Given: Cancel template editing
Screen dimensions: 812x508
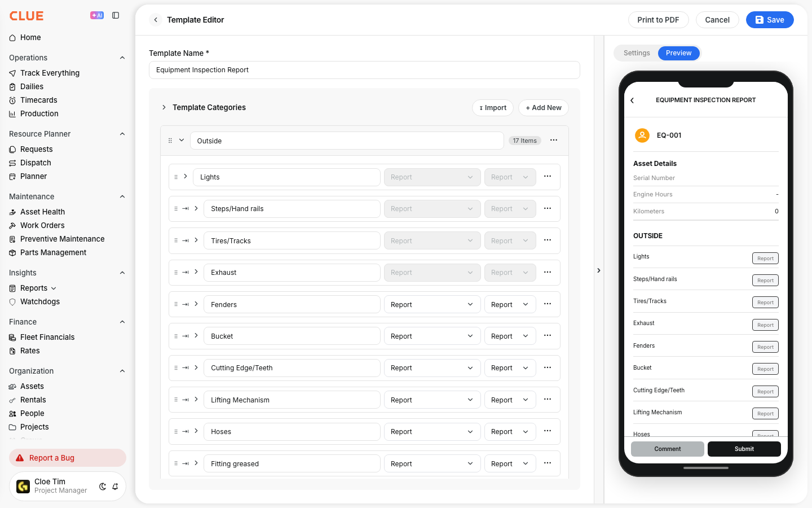Looking at the screenshot, I should click(x=717, y=20).
